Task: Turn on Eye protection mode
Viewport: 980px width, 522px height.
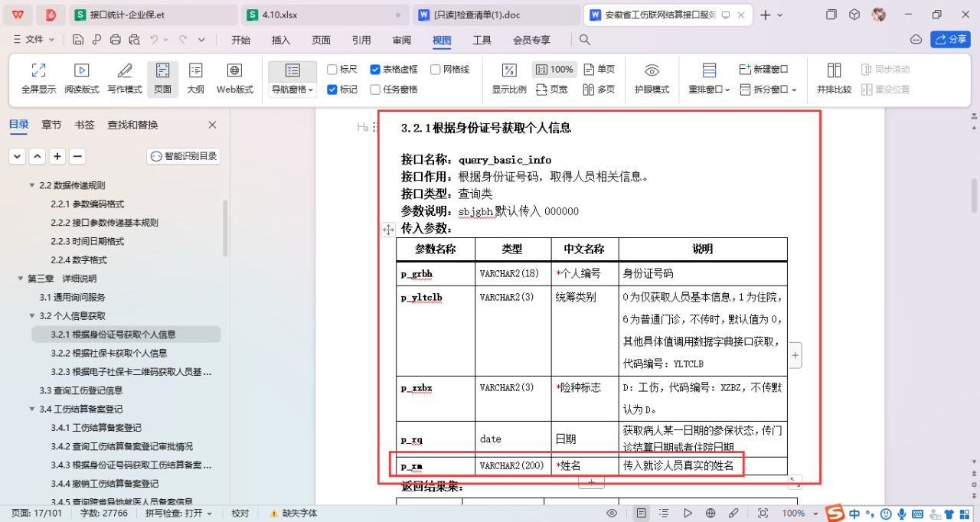Action: 652,79
